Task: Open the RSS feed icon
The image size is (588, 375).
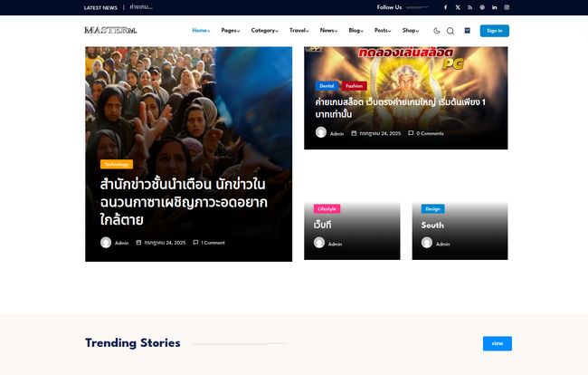Action: 469,7
